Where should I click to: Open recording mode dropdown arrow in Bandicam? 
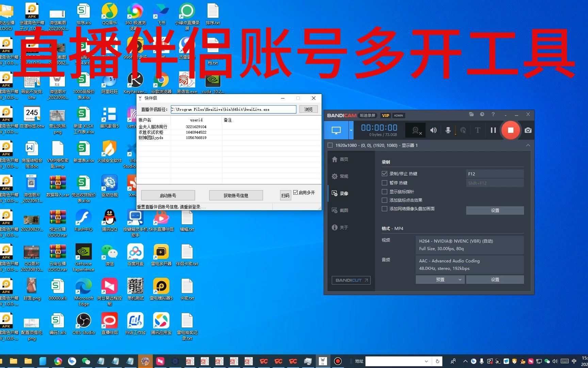(x=351, y=130)
